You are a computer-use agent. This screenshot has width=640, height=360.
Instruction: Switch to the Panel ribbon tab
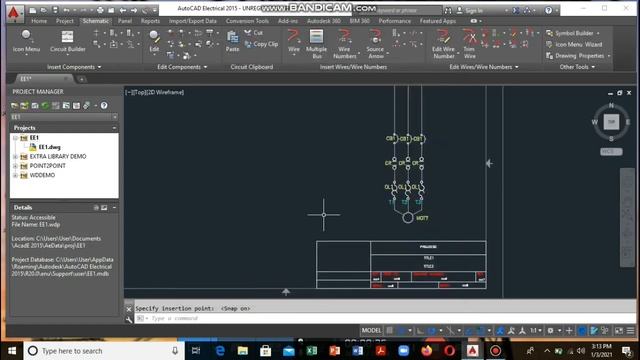tap(124, 21)
